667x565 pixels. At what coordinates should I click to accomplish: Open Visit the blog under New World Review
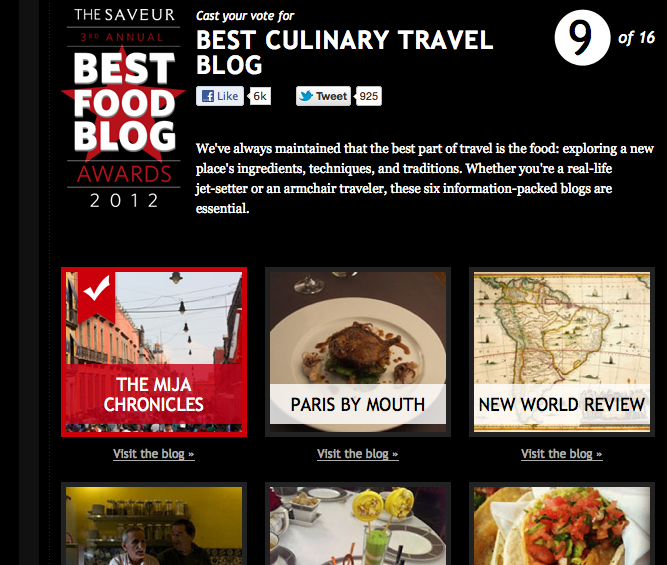click(562, 454)
